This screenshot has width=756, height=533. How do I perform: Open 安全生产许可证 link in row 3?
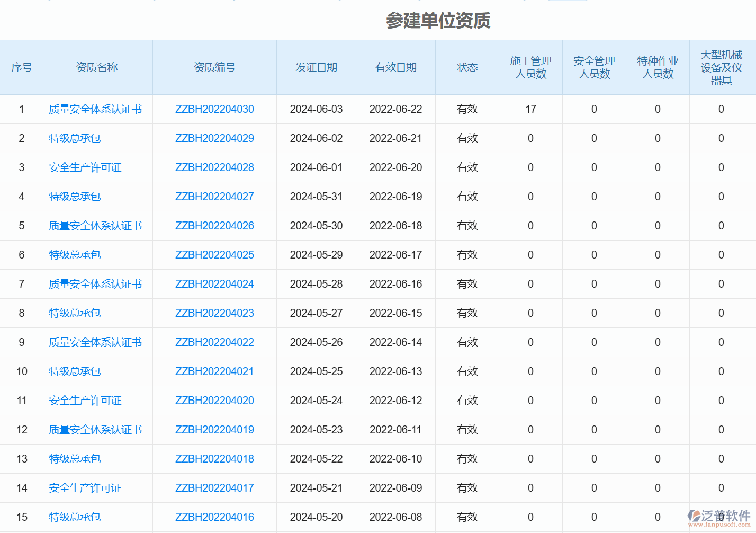click(x=85, y=167)
